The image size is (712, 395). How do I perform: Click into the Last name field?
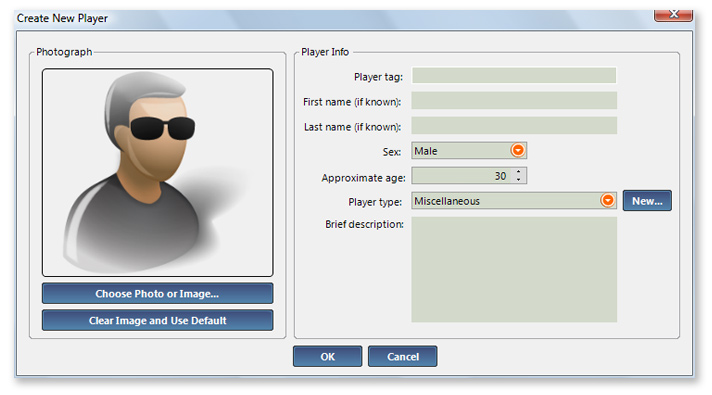[514, 125]
